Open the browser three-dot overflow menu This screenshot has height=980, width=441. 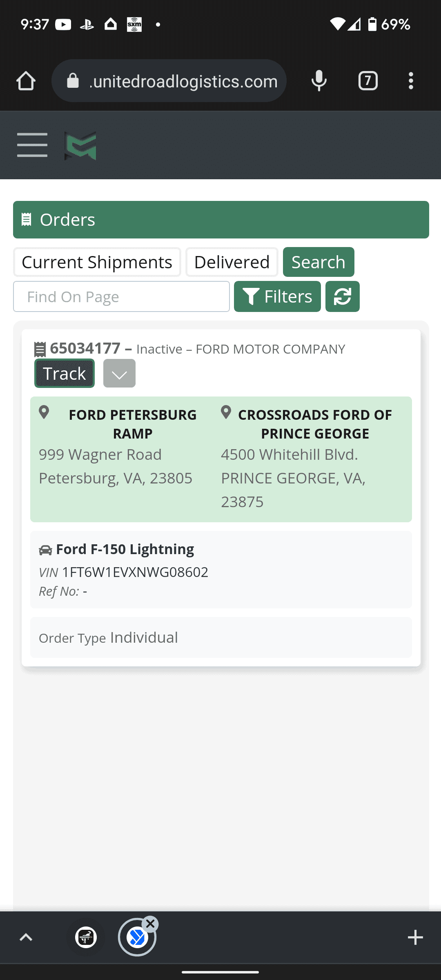point(411,81)
